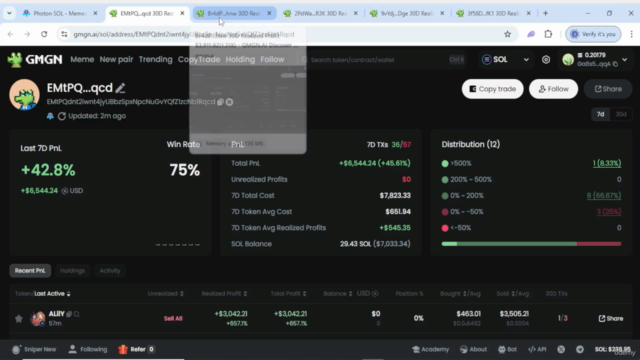Open browser three-dot menu
The image size is (640, 360).
pyautogui.click(x=631, y=34)
